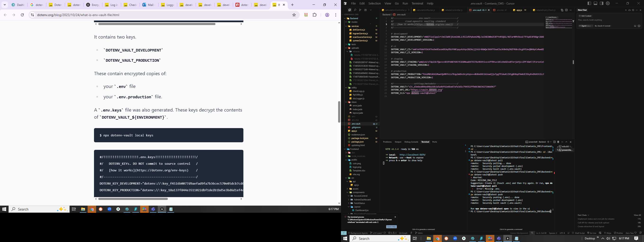Click Open Help button in notification
Image resolution: width=644 pixels, height=242 pixels.
pyautogui.click(x=391, y=227)
